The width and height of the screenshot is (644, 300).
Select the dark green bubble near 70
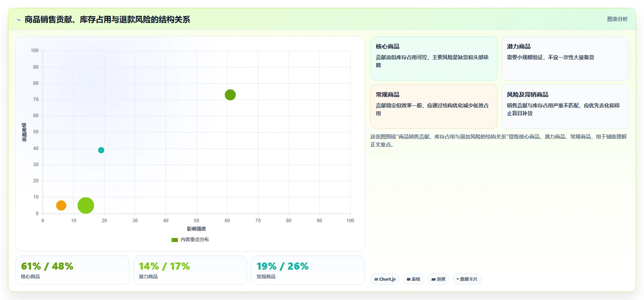click(230, 95)
